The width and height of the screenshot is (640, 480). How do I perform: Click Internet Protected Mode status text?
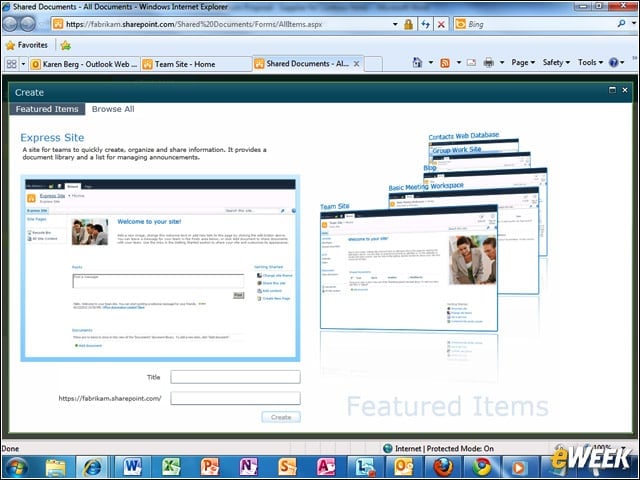pos(444,449)
